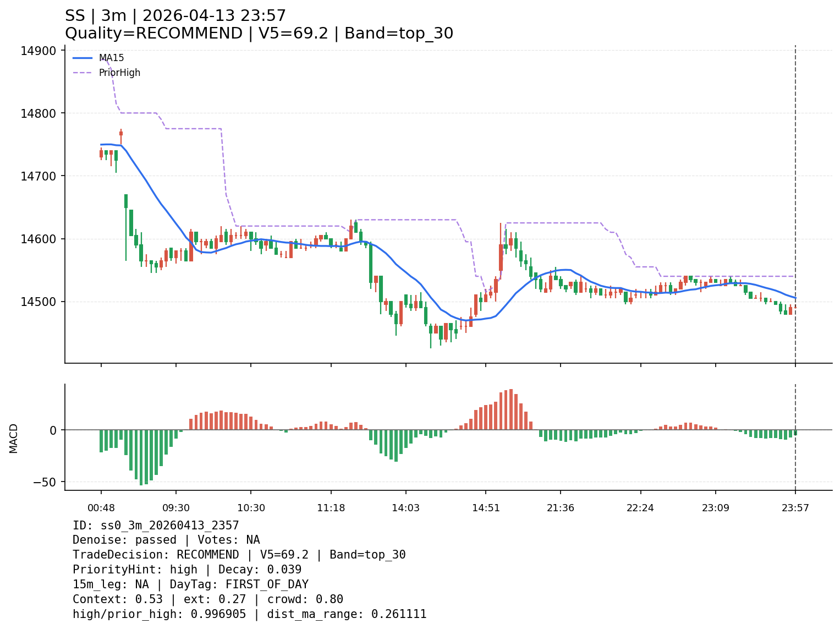Click the 23:57 time axis label
The height and width of the screenshot is (629, 840).
tap(795, 508)
